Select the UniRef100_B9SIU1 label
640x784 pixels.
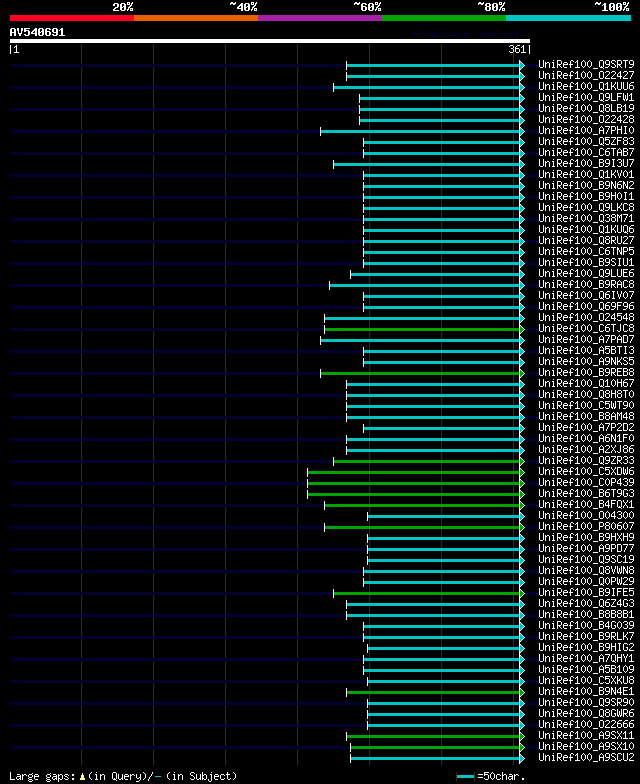tap(586, 262)
